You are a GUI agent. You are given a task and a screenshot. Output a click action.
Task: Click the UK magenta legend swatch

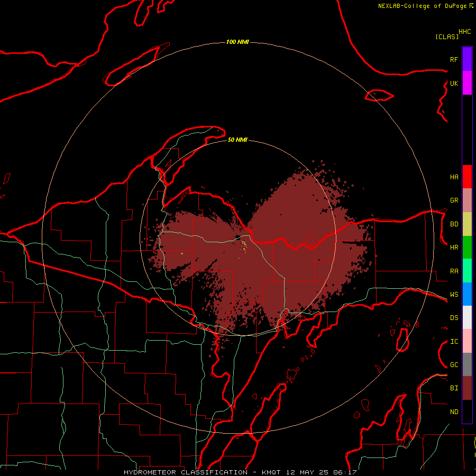click(x=467, y=83)
